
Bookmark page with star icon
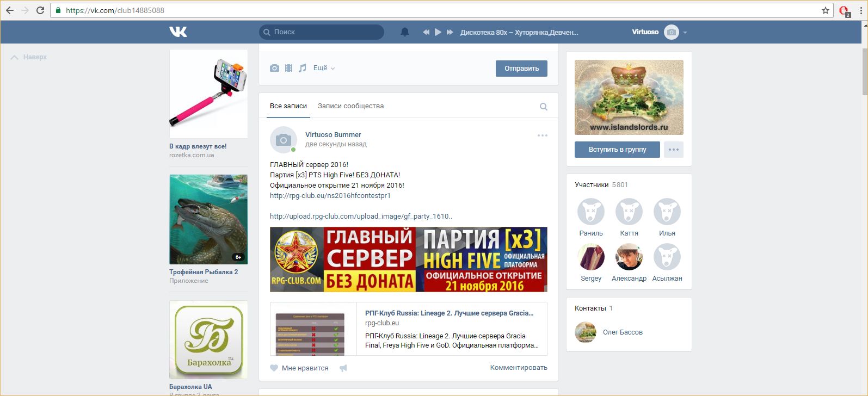tap(825, 10)
